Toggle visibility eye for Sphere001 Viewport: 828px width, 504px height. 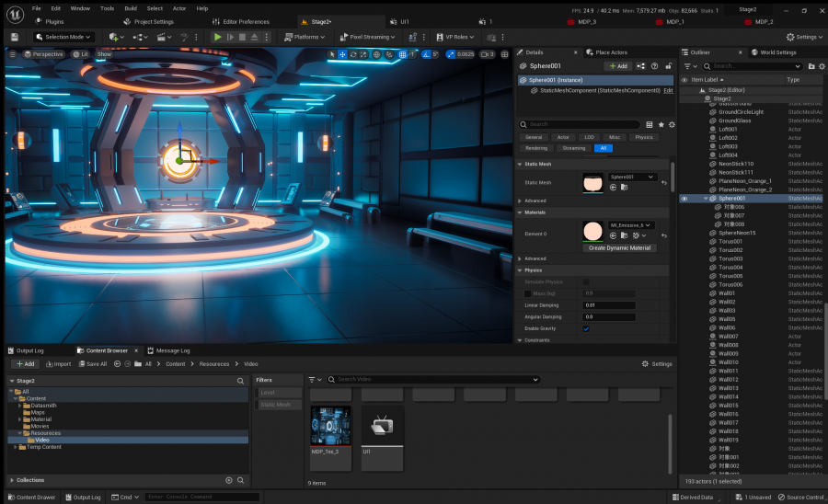(684, 199)
